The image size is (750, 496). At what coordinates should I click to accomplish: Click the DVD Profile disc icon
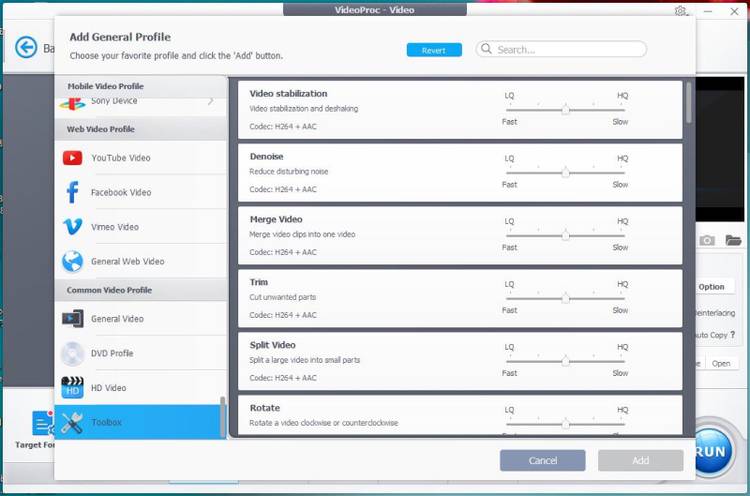72,353
